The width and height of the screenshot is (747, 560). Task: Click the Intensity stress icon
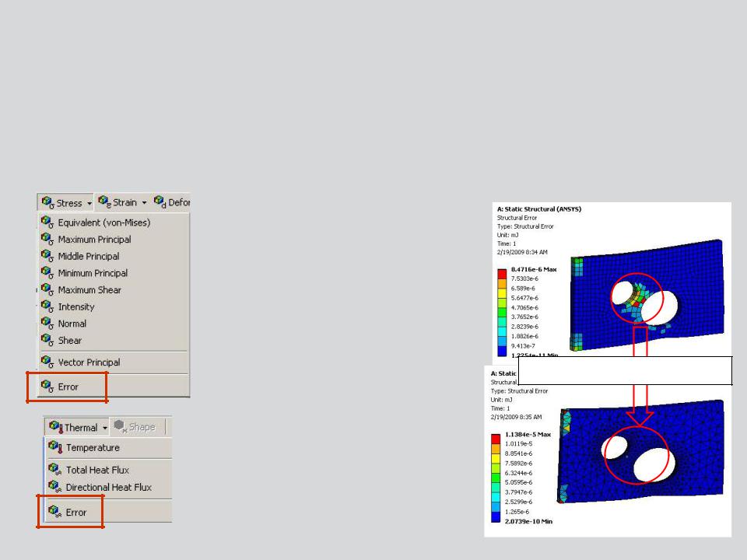pyautogui.click(x=47, y=306)
